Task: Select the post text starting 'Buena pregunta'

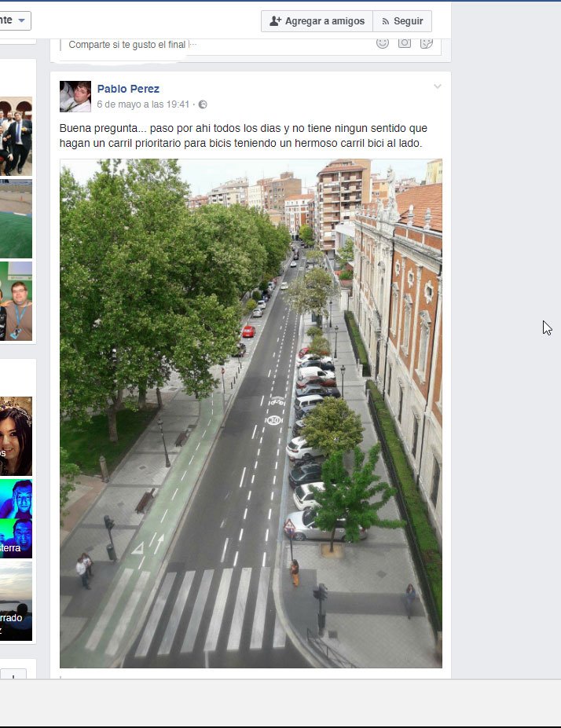Action: pyautogui.click(x=244, y=136)
